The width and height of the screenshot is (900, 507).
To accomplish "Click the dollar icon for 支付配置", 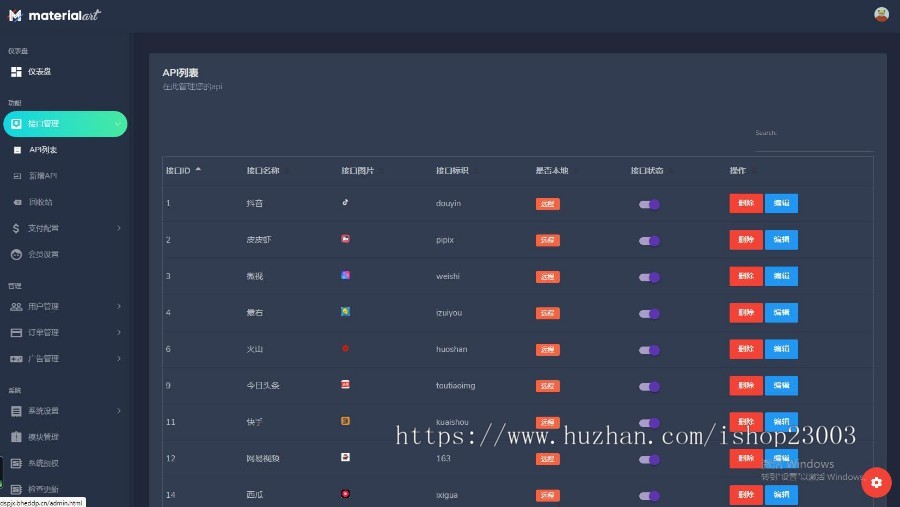I will [x=16, y=229].
